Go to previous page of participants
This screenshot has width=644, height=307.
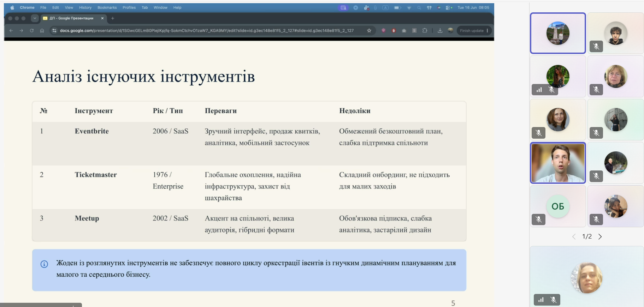[x=574, y=236]
